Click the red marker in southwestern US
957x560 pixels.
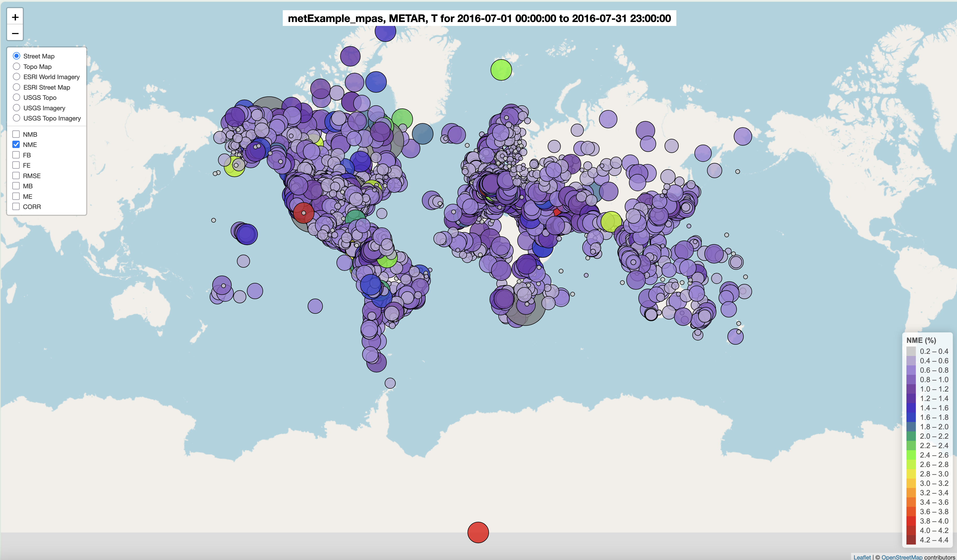(303, 213)
